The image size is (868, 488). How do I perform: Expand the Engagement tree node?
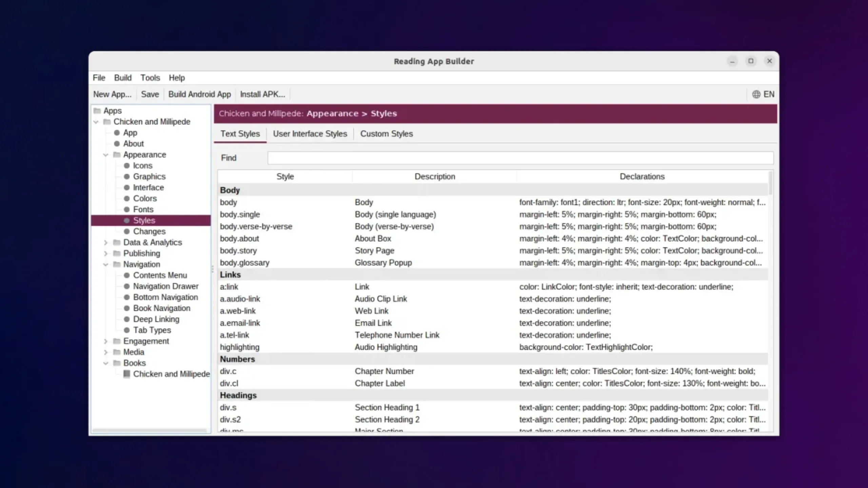(x=106, y=341)
